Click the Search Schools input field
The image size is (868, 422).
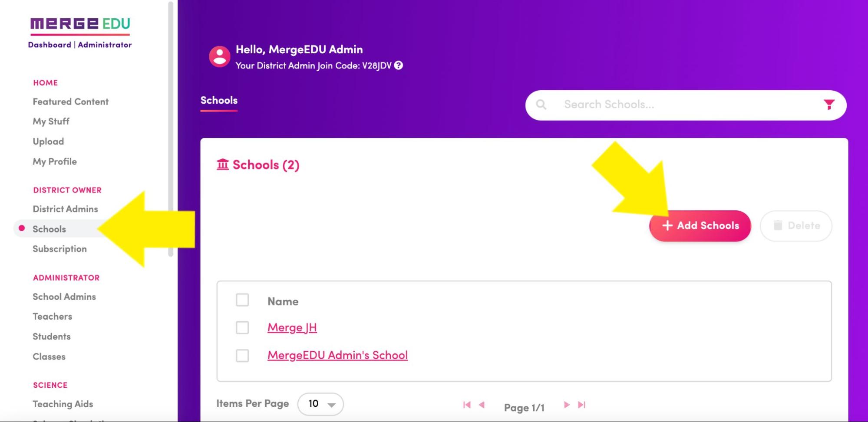click(x=686, y=105)
